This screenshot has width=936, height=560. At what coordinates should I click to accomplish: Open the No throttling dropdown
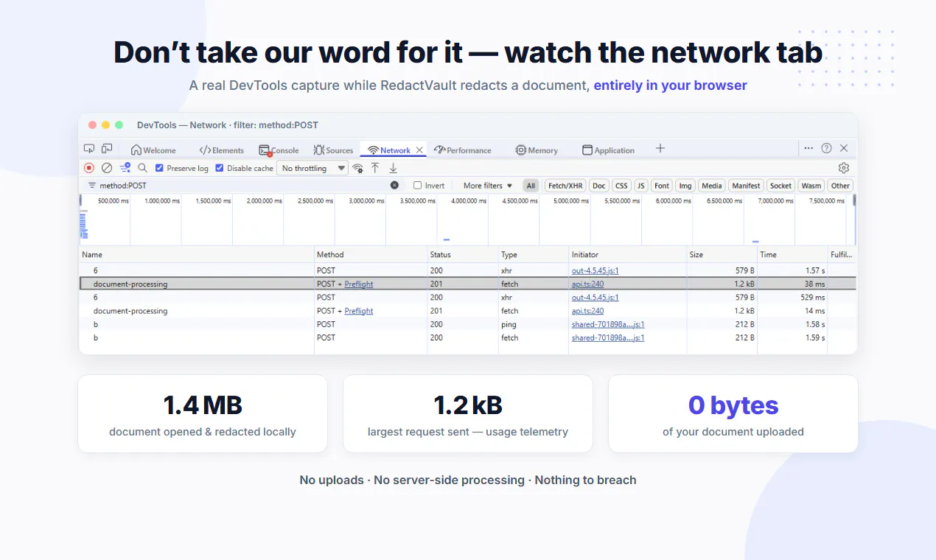312,168
